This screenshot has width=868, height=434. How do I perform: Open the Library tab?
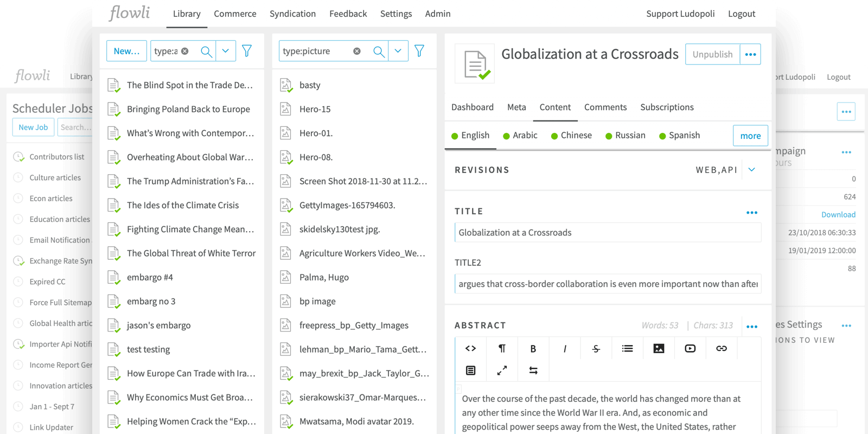pyautogui.click(x=187, y=14)
